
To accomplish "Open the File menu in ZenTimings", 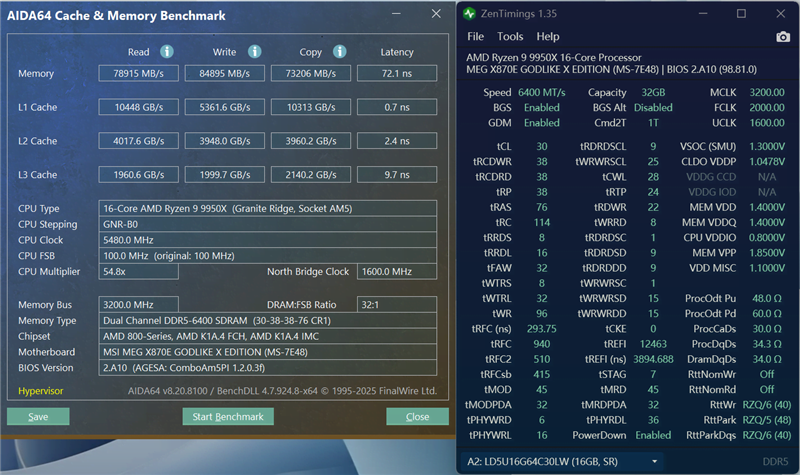I will click(x=476, y=36).
